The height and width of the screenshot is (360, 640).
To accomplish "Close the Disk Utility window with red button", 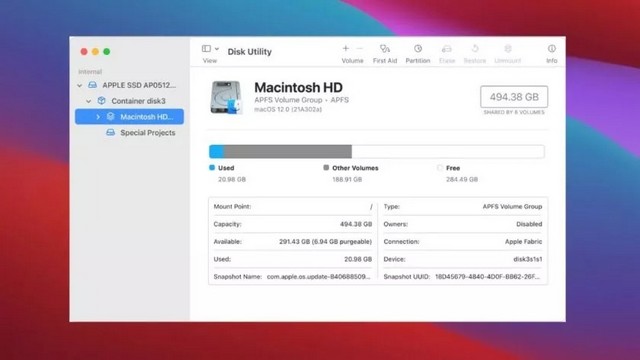I will [84, 51].
